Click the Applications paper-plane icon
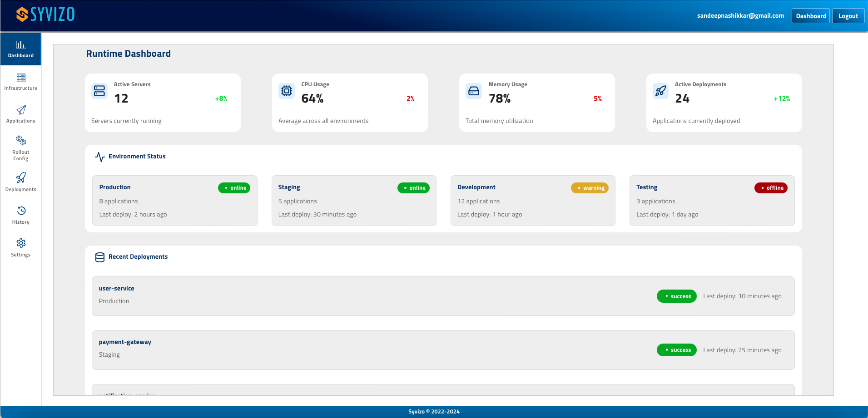Screen dimensions: 868x418 (21, 110)
